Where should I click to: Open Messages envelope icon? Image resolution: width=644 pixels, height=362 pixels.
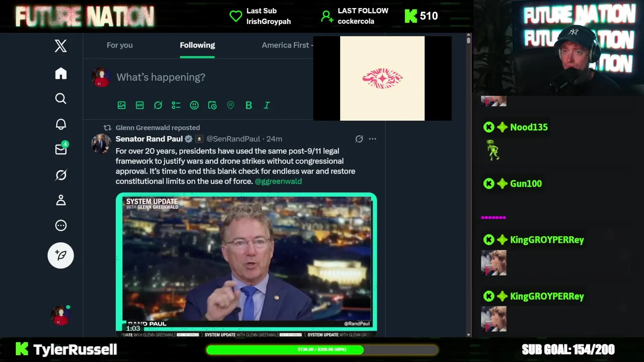pos(61,149)
